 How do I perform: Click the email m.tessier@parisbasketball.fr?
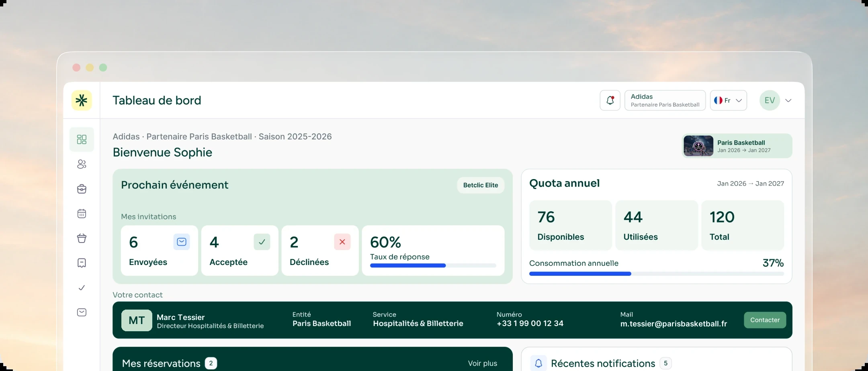674,324
